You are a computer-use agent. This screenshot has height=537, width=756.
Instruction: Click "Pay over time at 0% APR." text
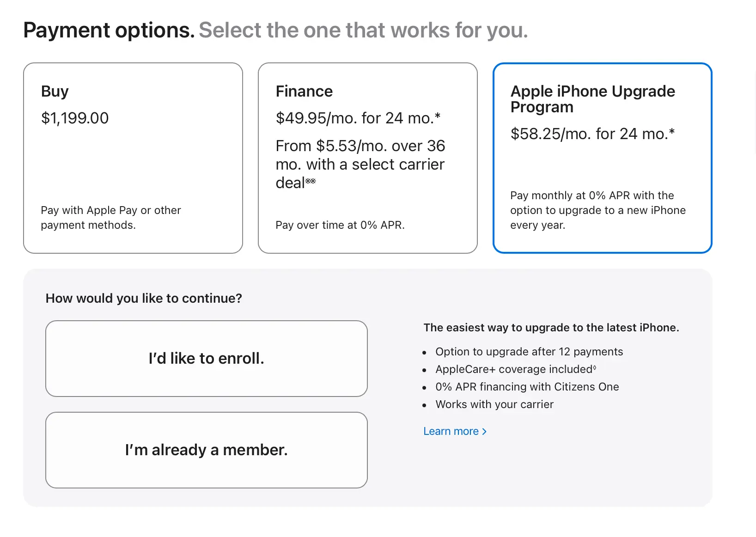point(340,225)
